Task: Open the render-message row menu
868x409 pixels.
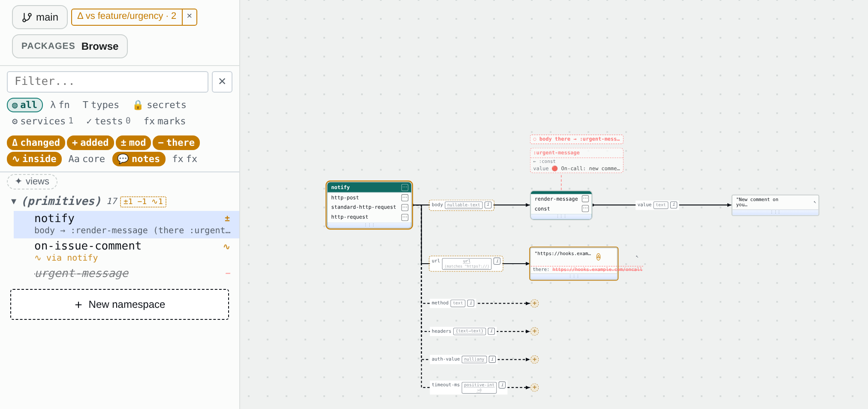Action: click(585, 199)
